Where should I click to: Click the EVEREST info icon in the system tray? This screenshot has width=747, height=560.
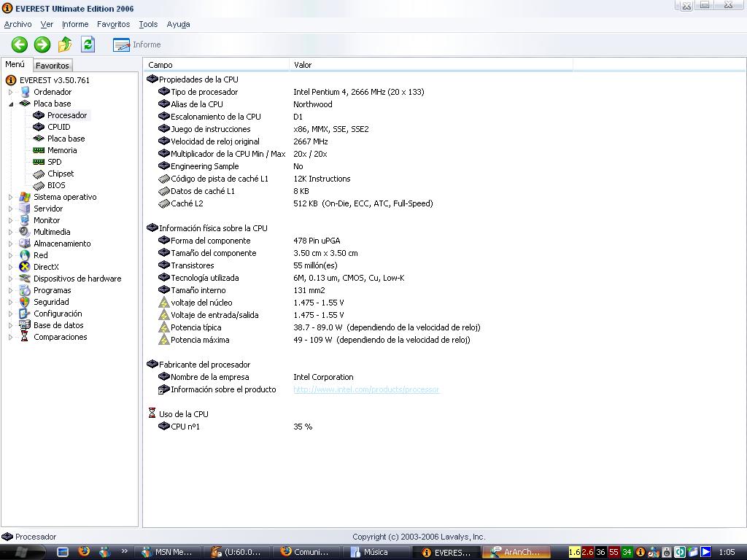pyautogui.click(x=640, y=553)
